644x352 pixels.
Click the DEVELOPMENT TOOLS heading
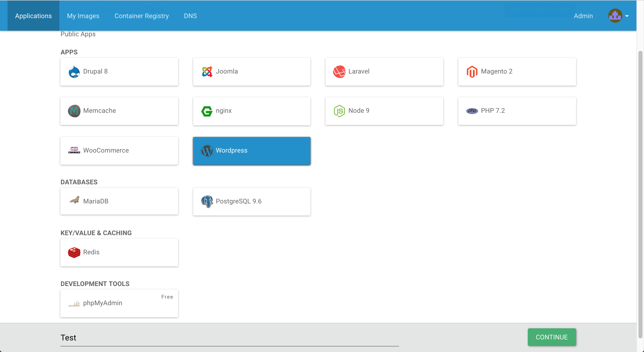pos(95,284)
